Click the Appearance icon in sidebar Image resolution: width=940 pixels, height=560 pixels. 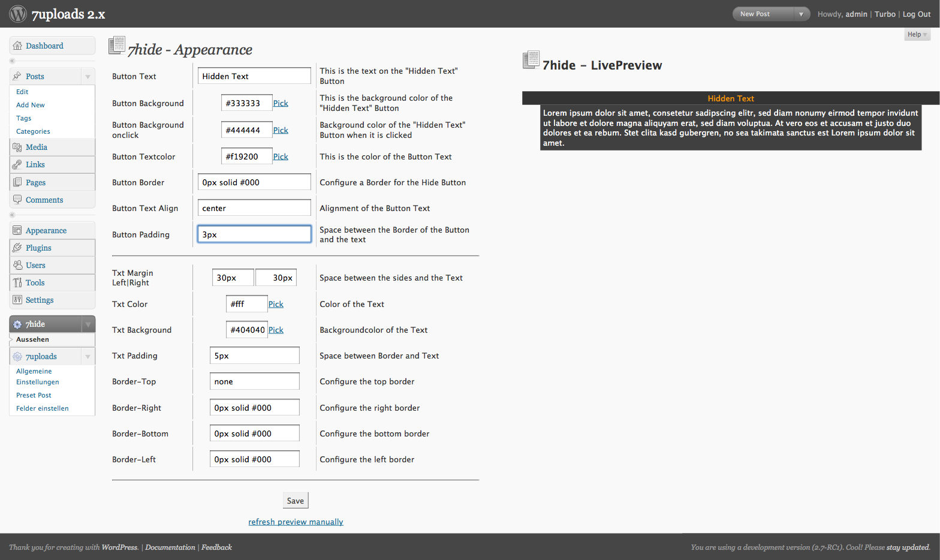point(17,230)
